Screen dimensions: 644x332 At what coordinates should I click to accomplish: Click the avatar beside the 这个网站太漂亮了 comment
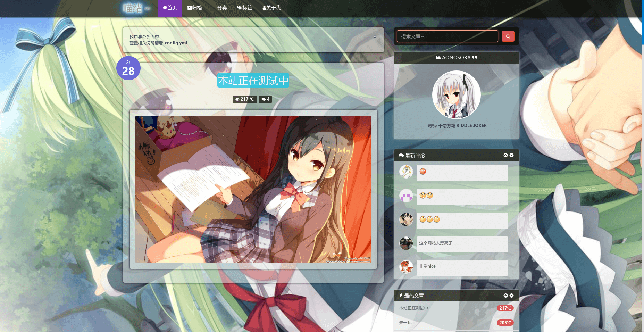(406, 243)
